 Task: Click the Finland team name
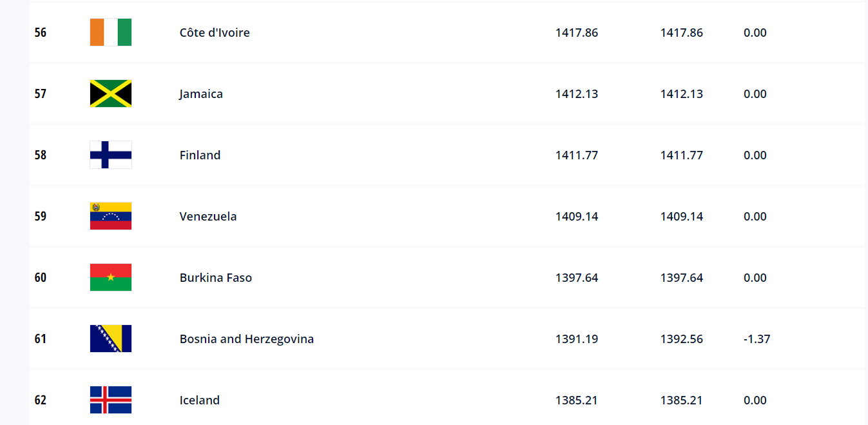click(200, 155)
